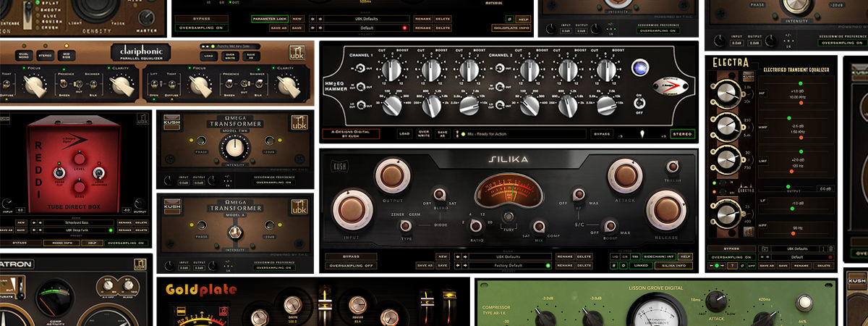This screenshot has height=326, width=868.
Task: Click the # button in Silika footer
Action: point(614,265)
